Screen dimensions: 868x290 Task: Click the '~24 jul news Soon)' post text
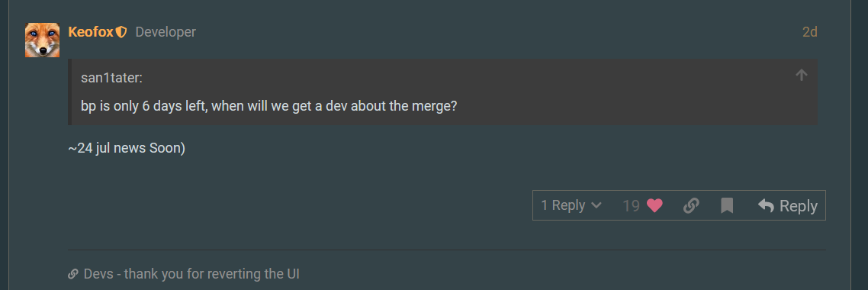pyautogui.click(x=127, y=149)
